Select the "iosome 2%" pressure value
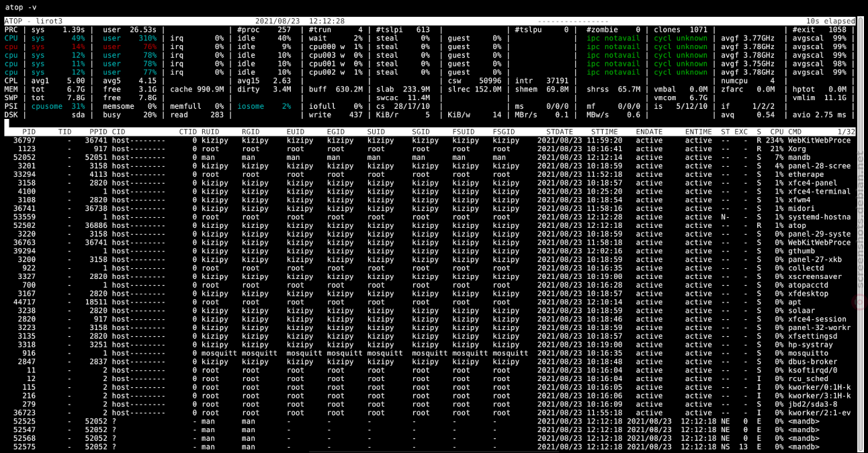868x453 pixels. click(x=264, y=106)
